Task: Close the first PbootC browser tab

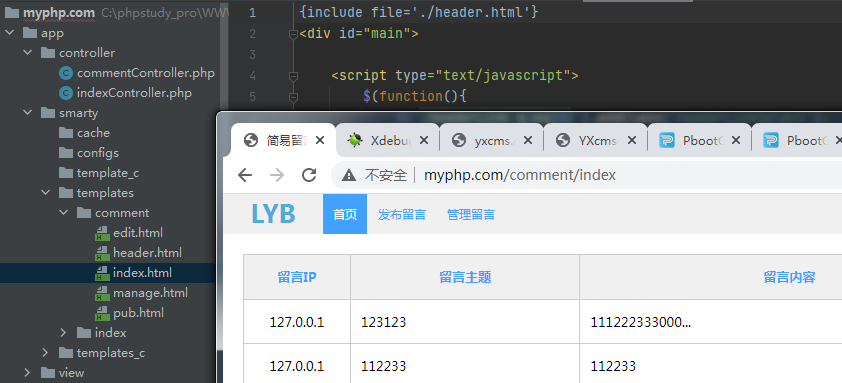Action: (736, 141)
